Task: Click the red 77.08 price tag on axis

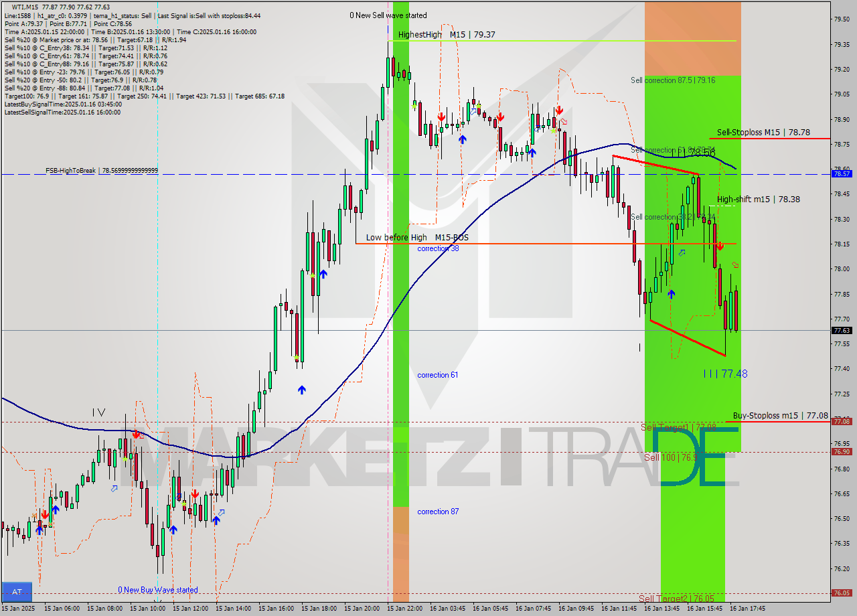Action: (x=842, y=421)
